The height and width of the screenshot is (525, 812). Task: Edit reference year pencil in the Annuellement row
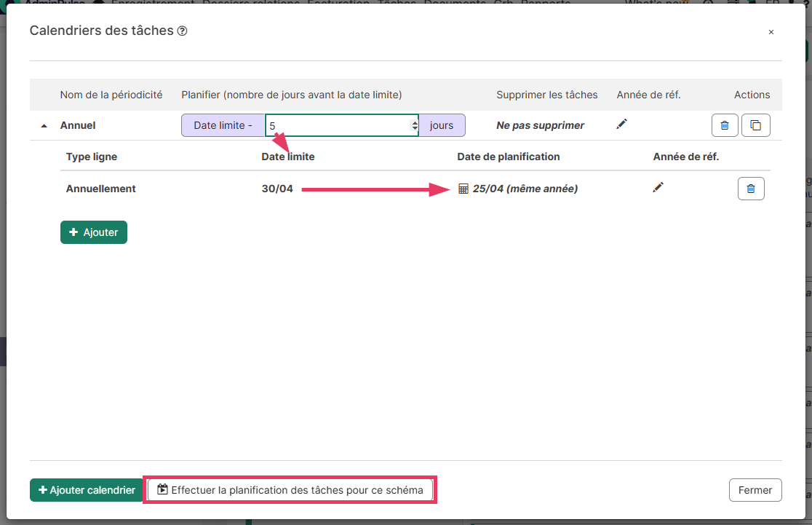pos(658,188)
